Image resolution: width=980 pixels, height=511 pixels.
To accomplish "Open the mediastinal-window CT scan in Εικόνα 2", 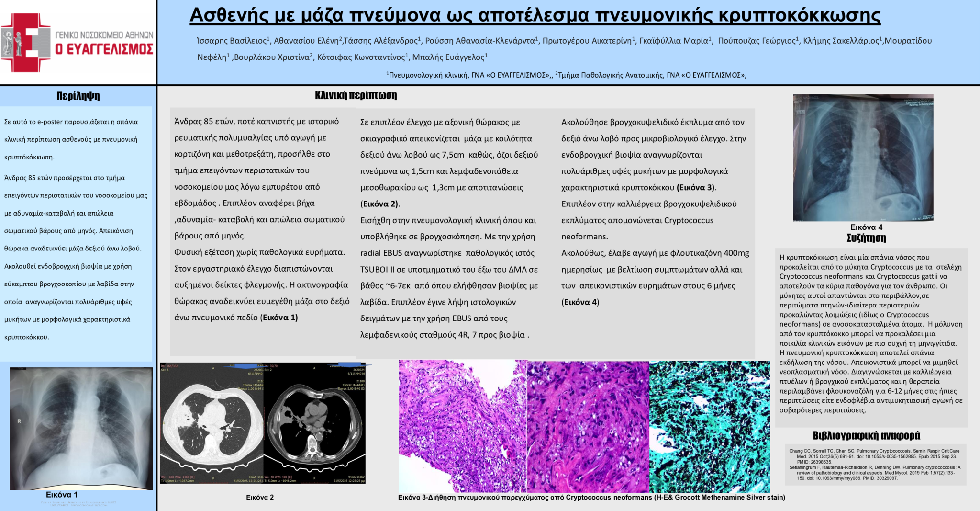I will (314, 423).
